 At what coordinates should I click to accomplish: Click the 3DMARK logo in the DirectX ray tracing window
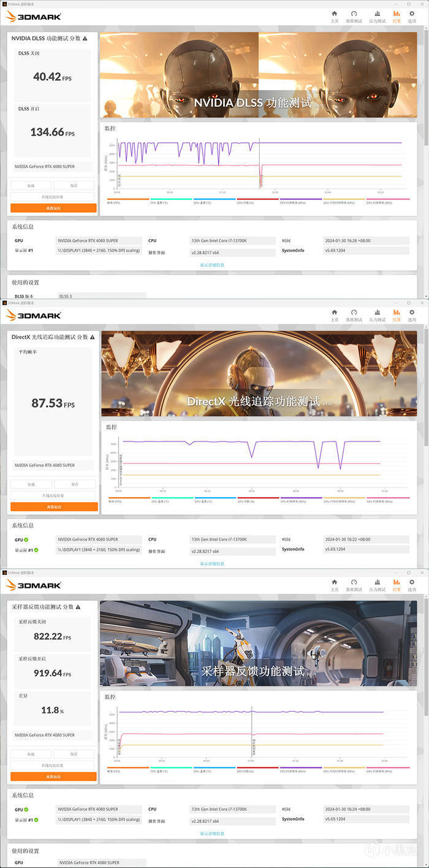coord(34,315)
